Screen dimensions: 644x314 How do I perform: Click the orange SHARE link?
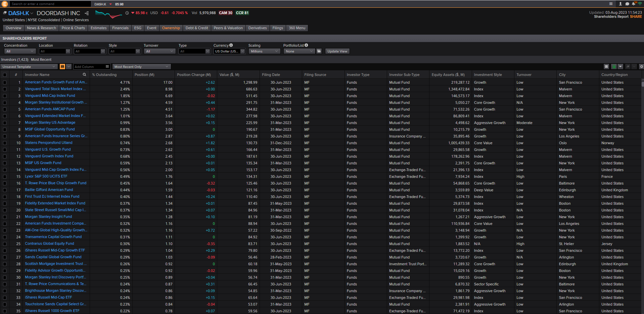(x=636, y=16)
